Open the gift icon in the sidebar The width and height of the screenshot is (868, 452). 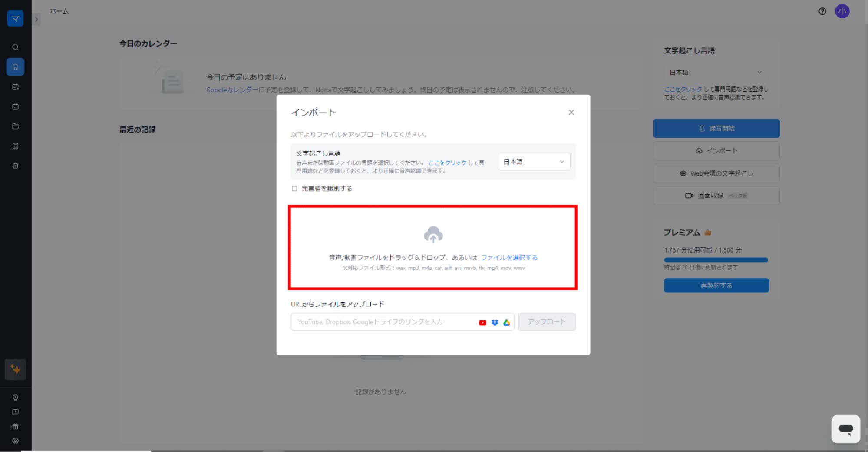(x=15, y=426)
